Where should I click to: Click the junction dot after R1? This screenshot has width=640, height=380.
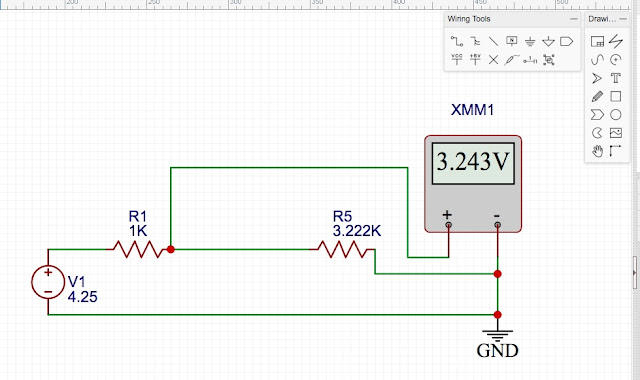tap(171, 249)
